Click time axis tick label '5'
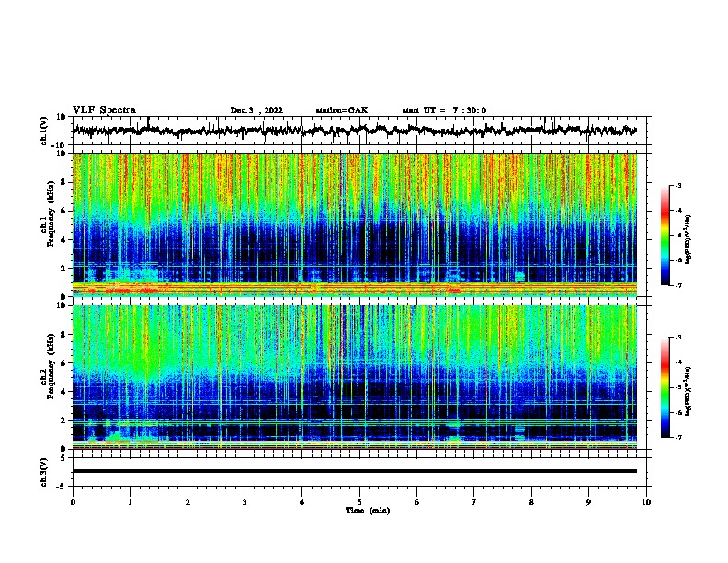This screenshot has width=728, height=563. tap(359, 501)
